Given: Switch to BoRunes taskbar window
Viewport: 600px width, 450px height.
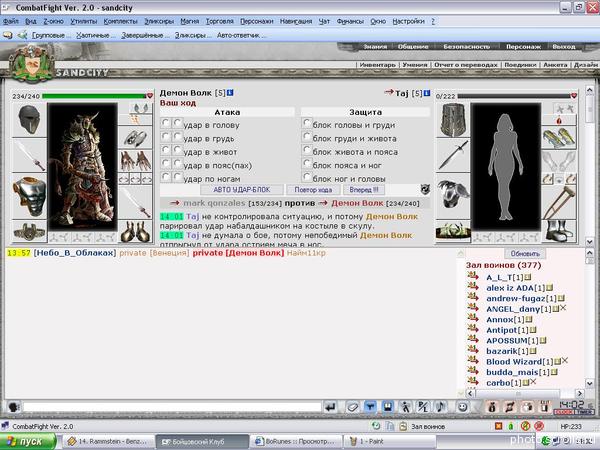Looking at the screenshot, I should pos(297,442).
